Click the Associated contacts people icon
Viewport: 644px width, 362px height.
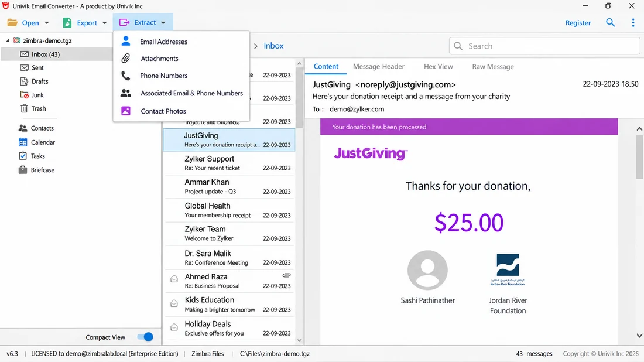click(x=126, y=93)
